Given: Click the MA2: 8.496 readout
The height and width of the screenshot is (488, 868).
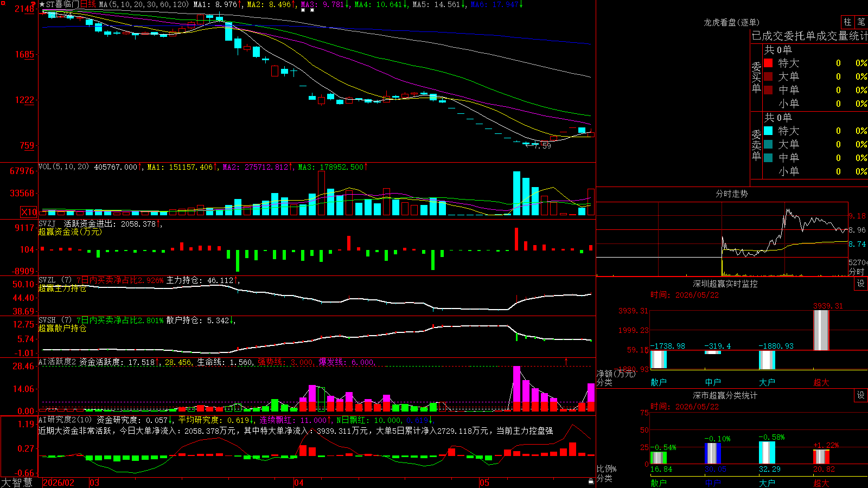Looking at the screenshot, I should pos(269,4).
